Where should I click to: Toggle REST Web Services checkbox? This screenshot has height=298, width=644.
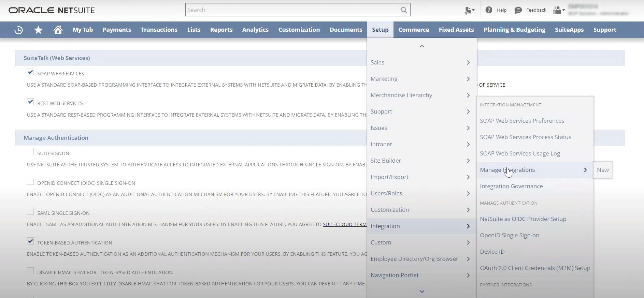[x=30, y=102]
